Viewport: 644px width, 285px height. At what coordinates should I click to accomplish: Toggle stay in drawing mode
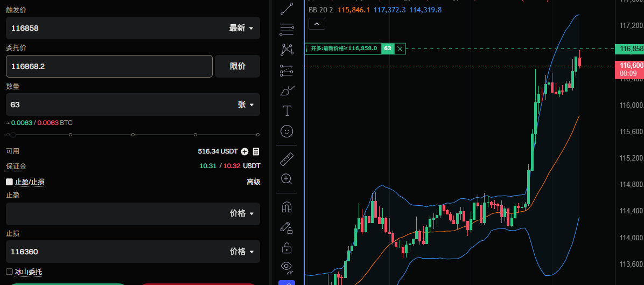[286, 227]
